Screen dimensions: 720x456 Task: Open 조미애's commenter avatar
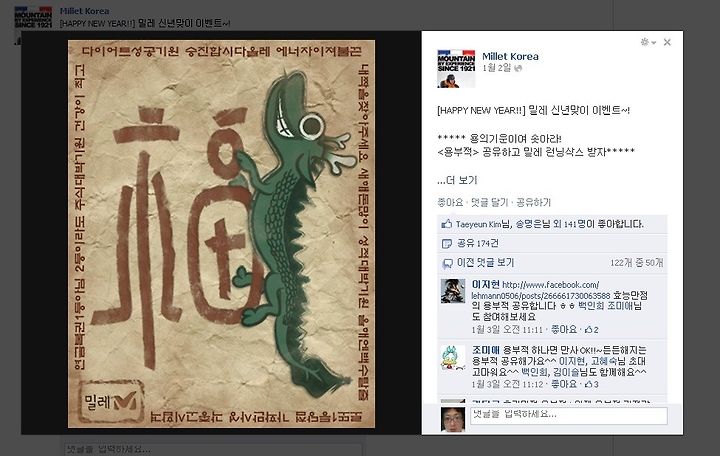[x=453, y=357]
